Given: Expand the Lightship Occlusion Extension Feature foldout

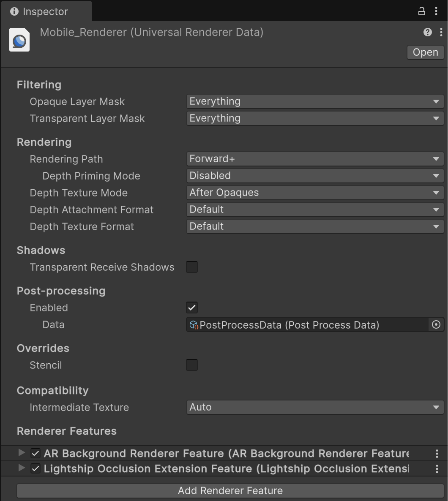Looking at the screenshot, I should tap(22, 468).
